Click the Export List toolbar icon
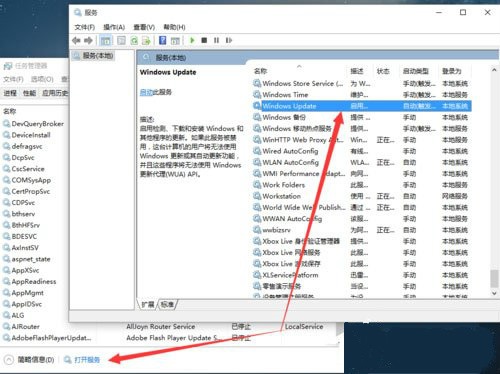 [x=146, y=41]
